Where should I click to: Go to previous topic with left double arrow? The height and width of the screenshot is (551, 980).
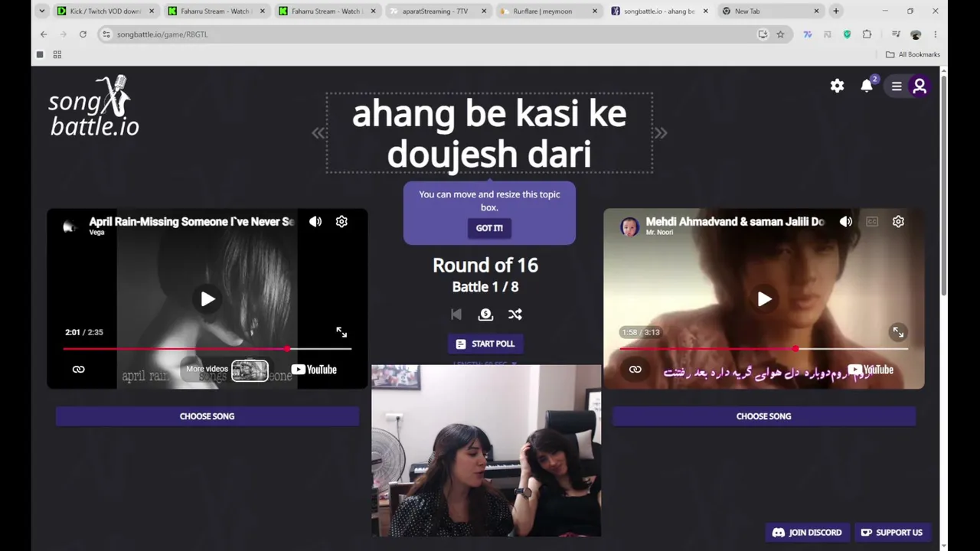tap(318, 133)
